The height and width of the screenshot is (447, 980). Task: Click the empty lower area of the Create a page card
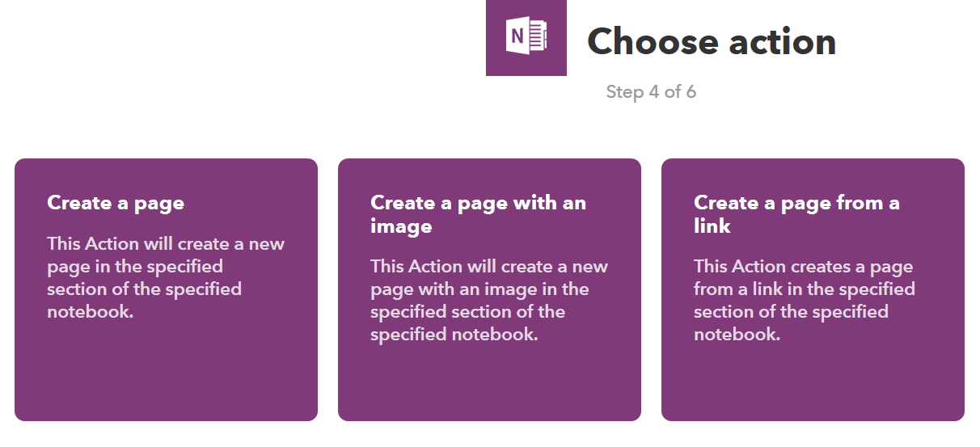coord(166,372)
